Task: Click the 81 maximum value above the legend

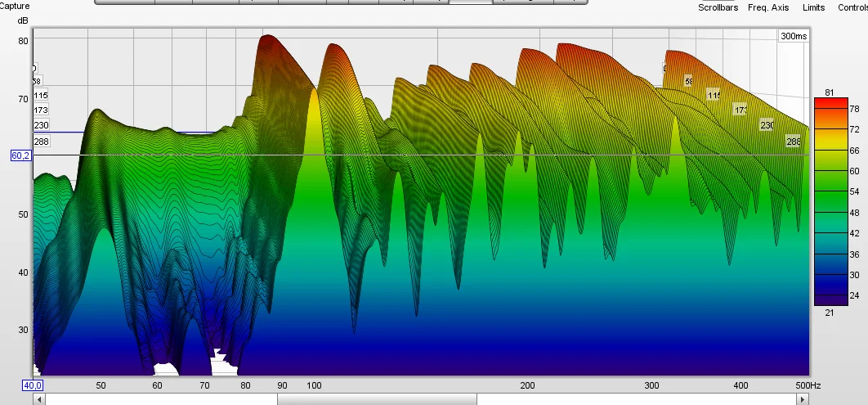Action: click(829, 92)
